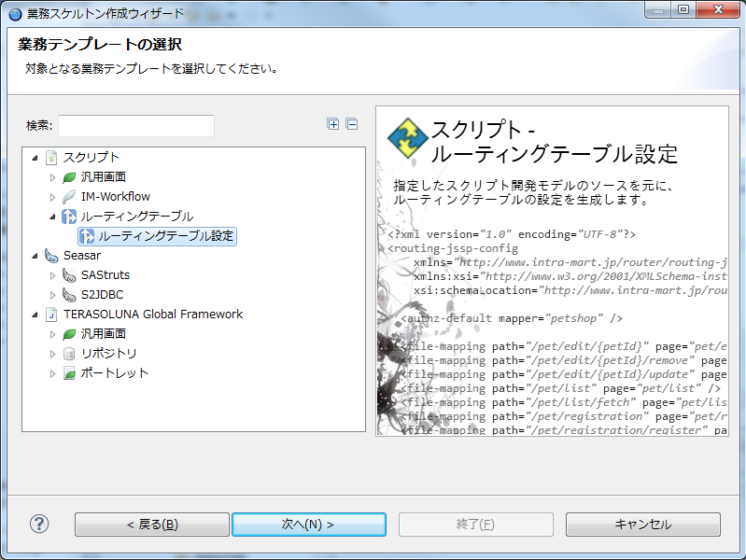Click the SAStruts icon
The image size is (746, 560).
69,275
